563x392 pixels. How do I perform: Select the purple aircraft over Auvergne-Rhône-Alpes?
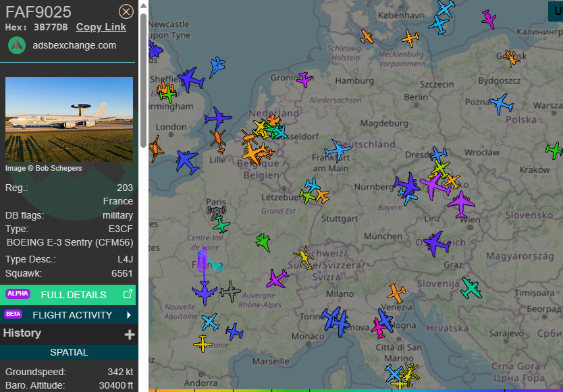click(277, 279)
